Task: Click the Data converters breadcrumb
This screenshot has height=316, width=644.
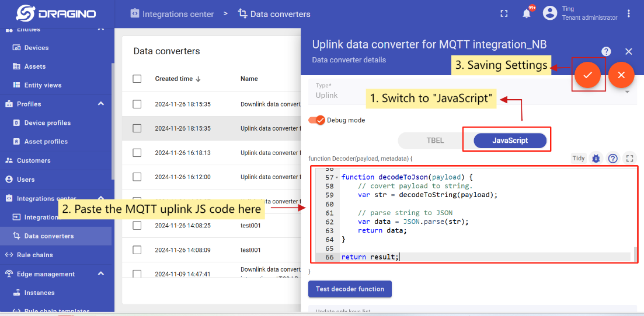Action: [x=274, y=14]
